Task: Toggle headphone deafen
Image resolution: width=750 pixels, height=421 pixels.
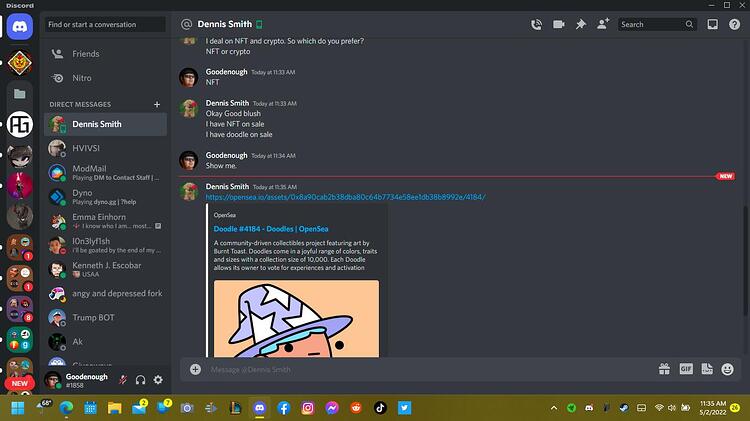Action: click(140, 380)
